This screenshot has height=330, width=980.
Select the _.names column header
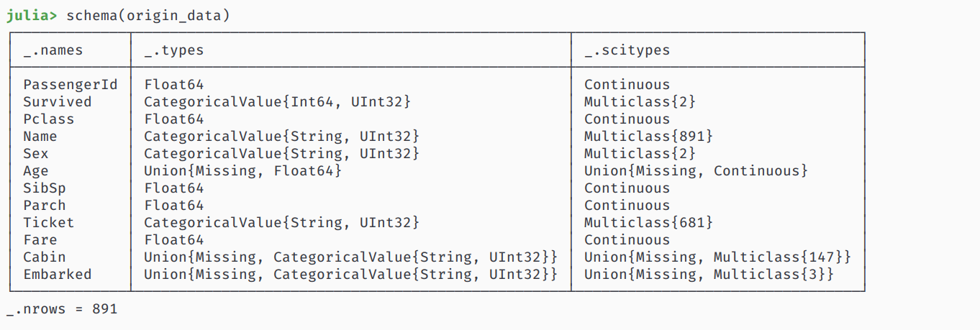coord(53,50)
